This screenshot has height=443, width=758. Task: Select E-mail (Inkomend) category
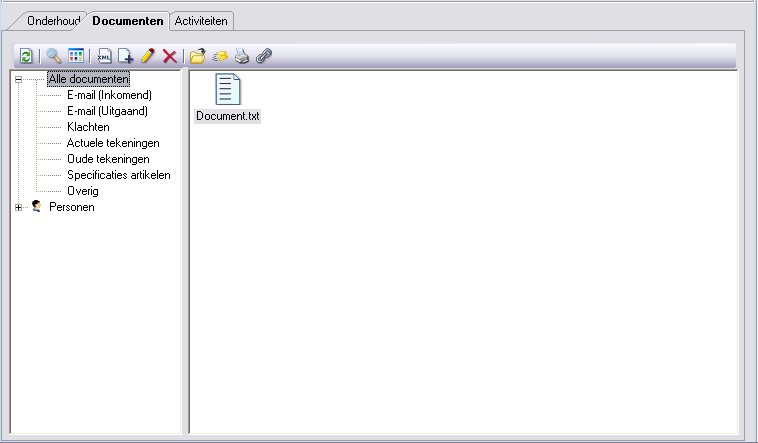(109, 95)
